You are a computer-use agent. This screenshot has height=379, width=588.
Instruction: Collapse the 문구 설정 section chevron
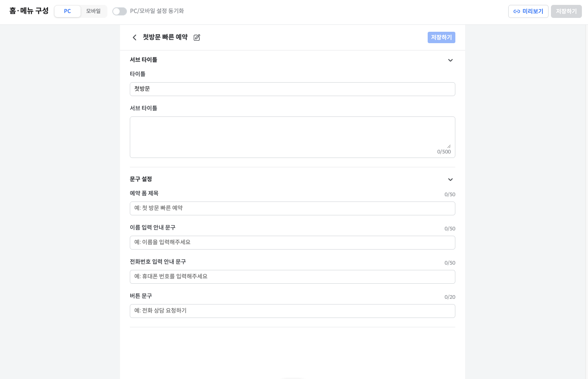pos(450,180)
